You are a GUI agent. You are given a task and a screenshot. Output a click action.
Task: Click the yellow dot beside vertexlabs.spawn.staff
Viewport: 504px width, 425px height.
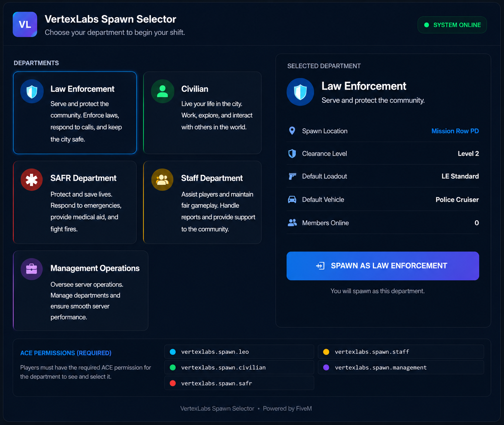[x=326, y=352]
